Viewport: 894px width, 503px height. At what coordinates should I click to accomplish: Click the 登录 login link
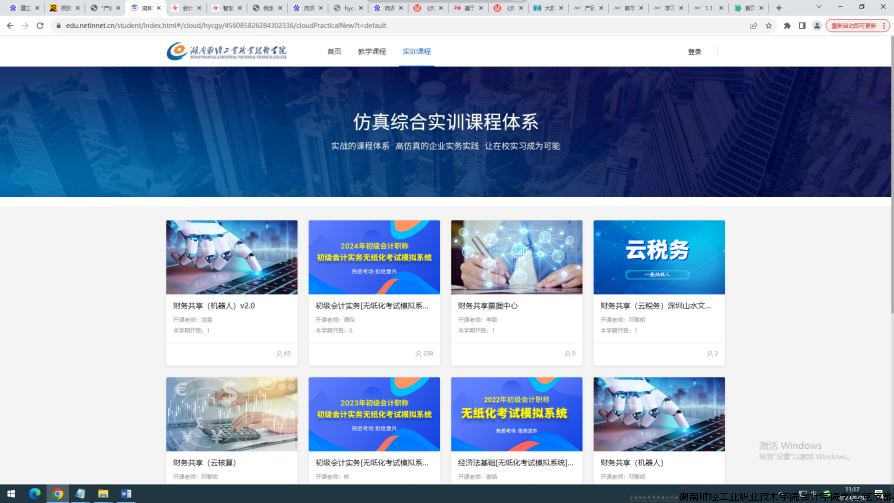click(x=694, y=51)
